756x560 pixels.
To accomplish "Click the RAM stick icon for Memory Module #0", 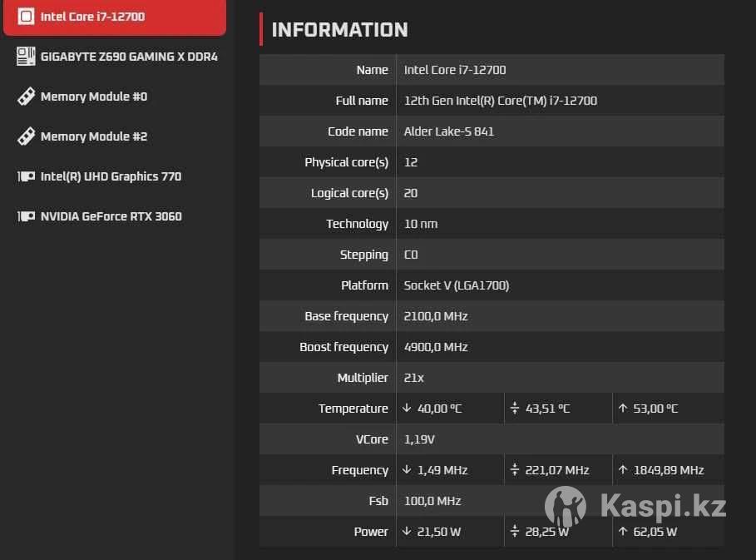I will [26, 97].
